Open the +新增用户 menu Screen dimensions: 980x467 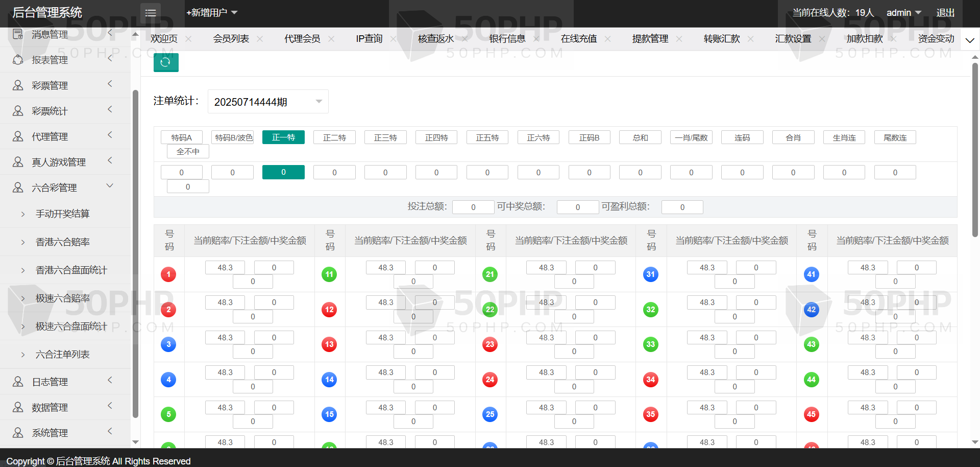click(x=212, y=13)
